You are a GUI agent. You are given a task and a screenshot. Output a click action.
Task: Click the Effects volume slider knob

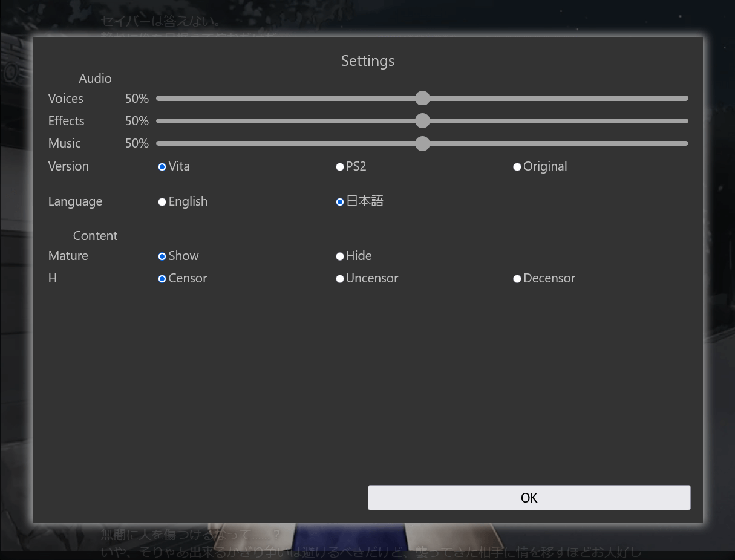422,121
